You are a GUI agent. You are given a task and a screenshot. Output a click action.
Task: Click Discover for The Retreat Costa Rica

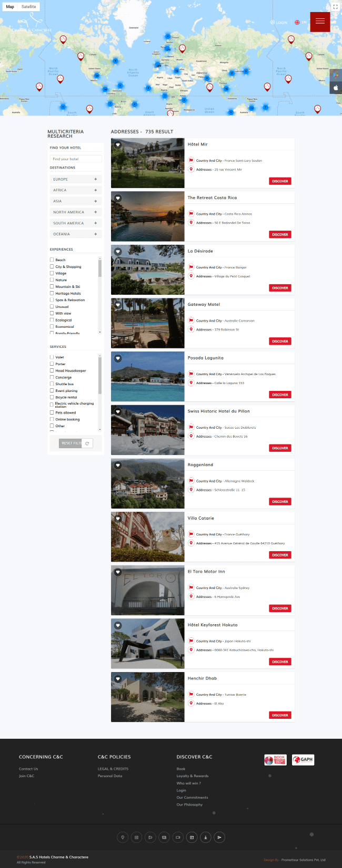280,234
